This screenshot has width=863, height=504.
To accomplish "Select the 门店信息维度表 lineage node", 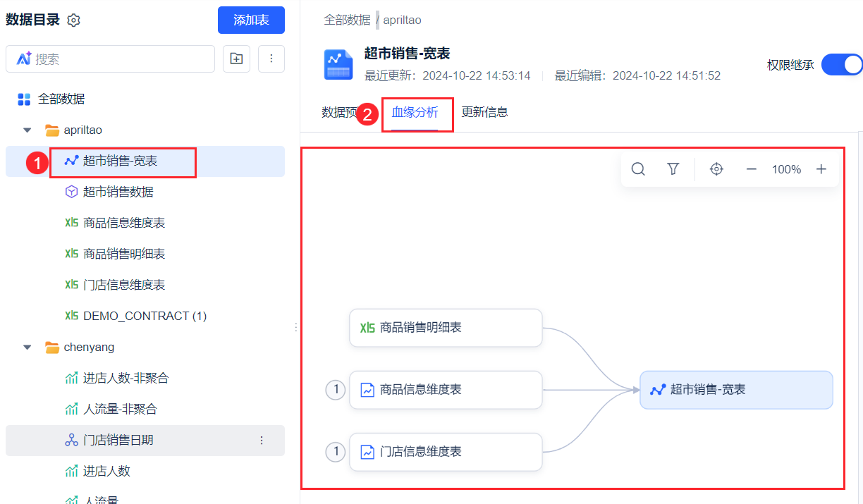I will [446, 452].
